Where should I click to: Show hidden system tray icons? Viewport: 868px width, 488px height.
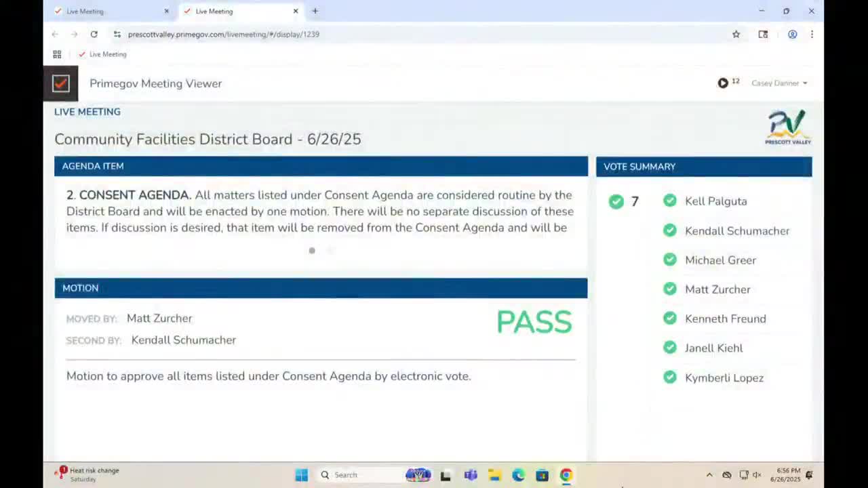[x=709, y=475]
